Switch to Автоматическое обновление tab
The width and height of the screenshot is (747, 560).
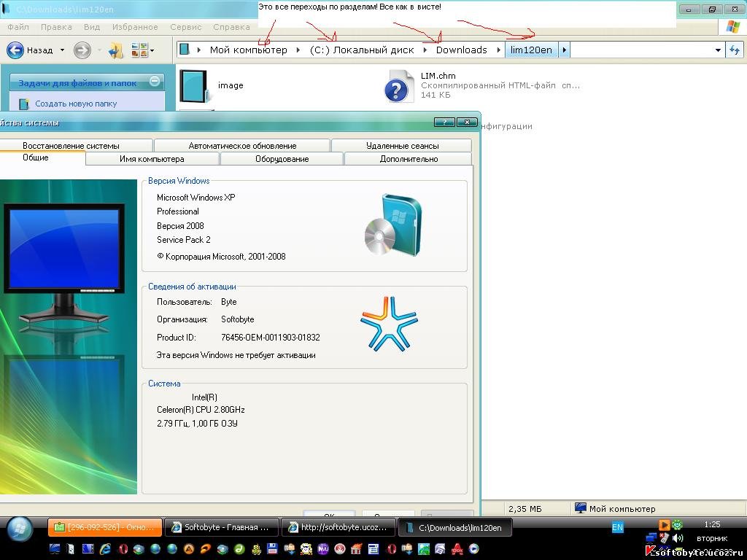(242, 146)
